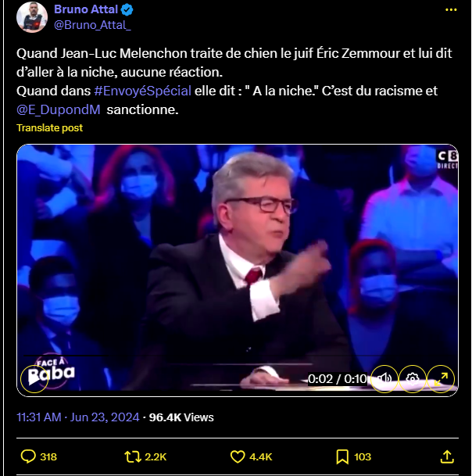Play the video with the play button
The image size is (472, 476).
click(x=34, y=378)
